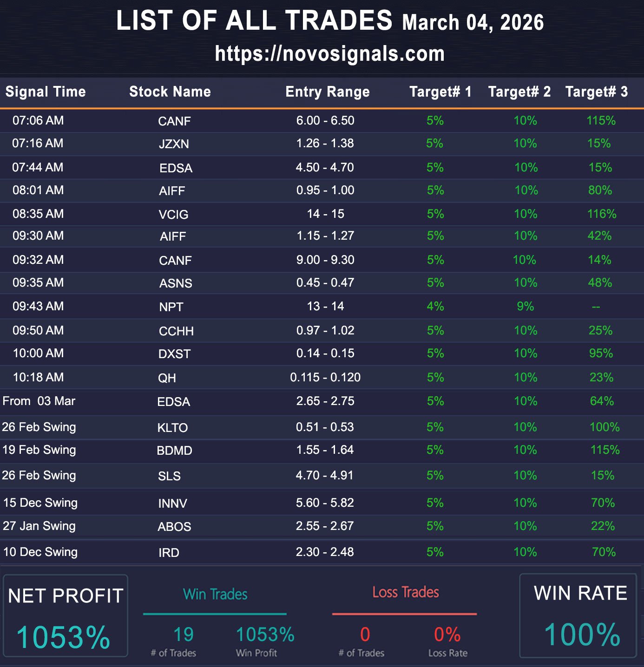The width and height of the screenshot is (644, 667).
Task: Click the 15 Dec Swing signal label
Action: [x=40, y=503]
